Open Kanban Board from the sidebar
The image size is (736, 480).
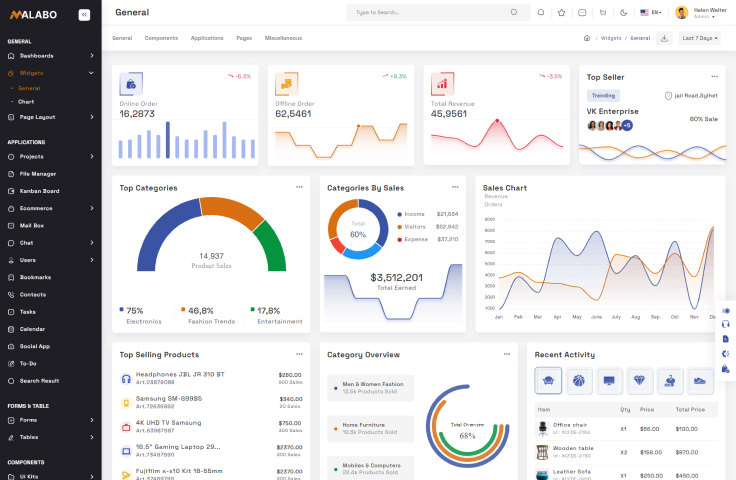coord(39,191)
